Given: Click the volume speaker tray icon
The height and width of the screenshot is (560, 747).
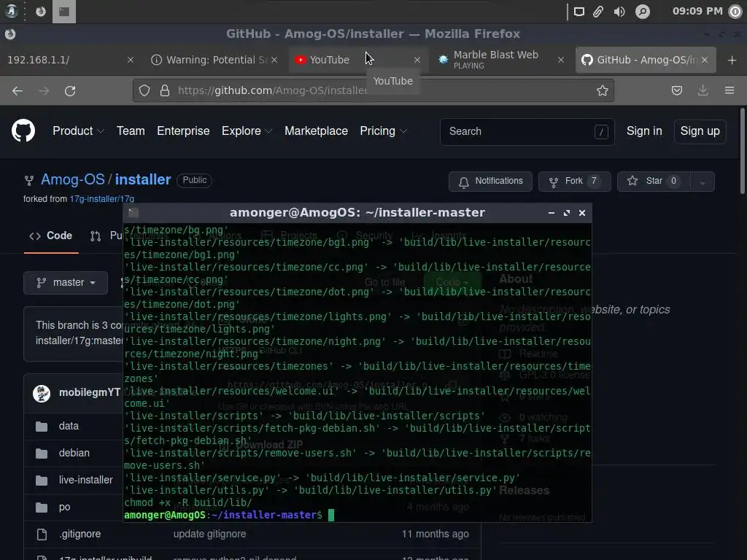Looking at the screenshot, I should pyautogui.click(x=619, y=12).
